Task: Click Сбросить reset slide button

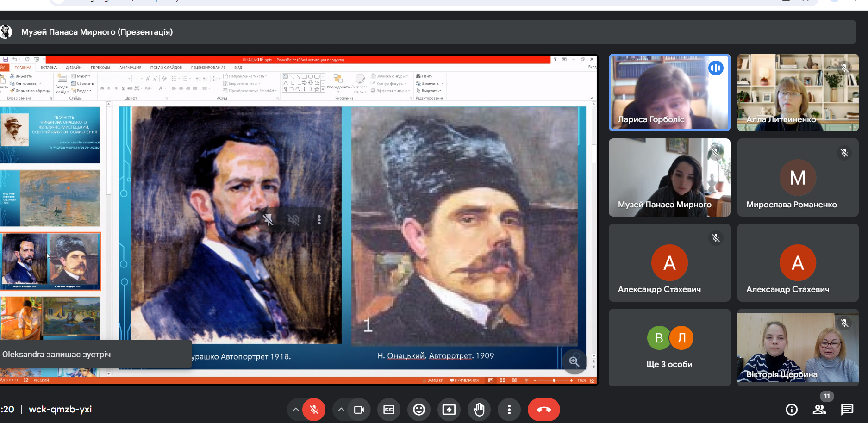Action: click(x=82, y=83)
